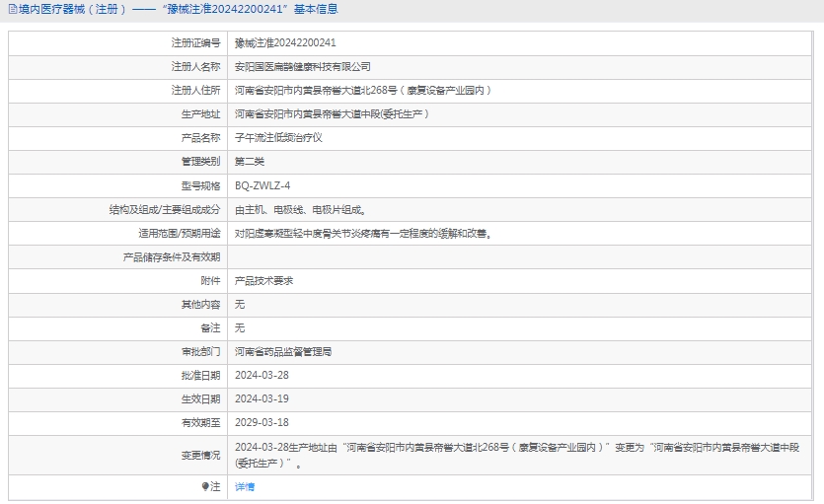
Task: Click registration number value 豫械注准20242200241
Action: (x=285, y=42)
